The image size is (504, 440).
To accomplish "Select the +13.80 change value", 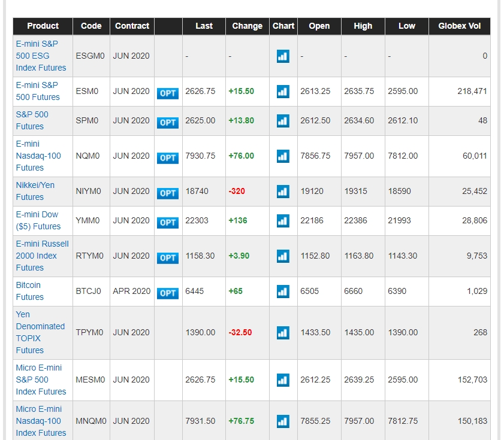I will [x=242, y=120].
